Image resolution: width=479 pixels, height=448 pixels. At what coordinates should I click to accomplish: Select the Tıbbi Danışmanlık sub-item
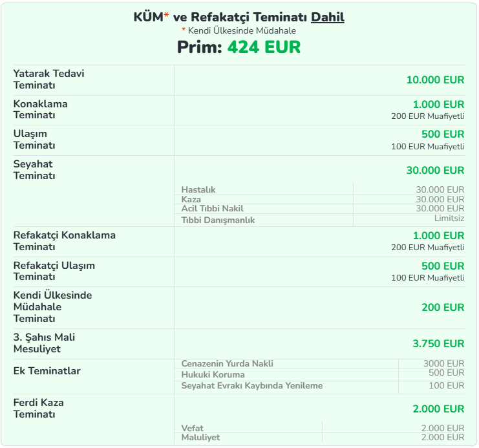coord(218,220)
